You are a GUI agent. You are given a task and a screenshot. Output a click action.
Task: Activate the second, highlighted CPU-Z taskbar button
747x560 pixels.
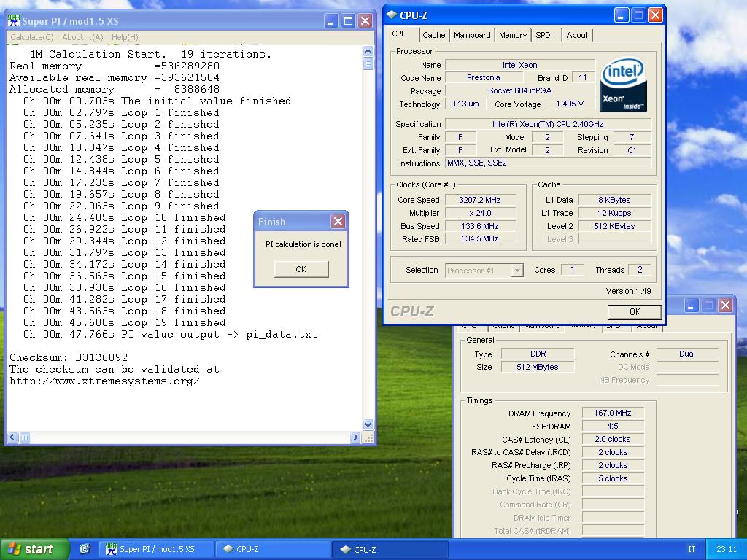click(x=391, y=549)
